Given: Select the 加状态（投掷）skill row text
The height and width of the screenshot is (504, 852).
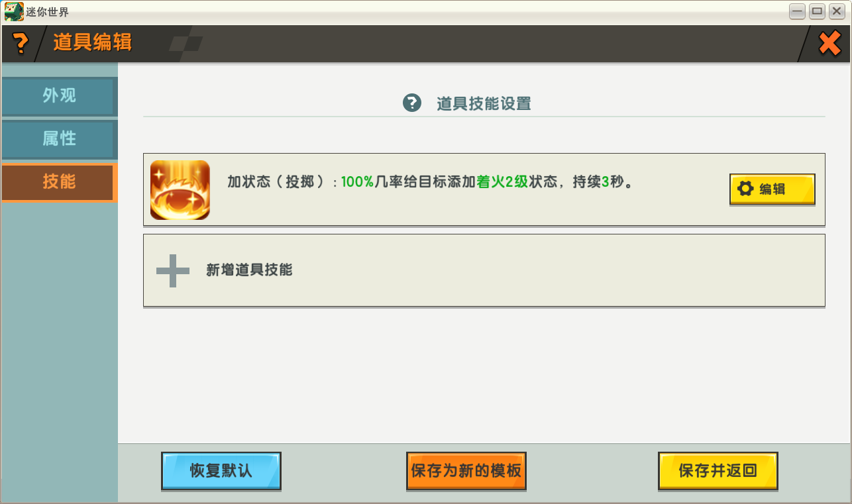Looking at the screenshot, I should click(429, 182).
